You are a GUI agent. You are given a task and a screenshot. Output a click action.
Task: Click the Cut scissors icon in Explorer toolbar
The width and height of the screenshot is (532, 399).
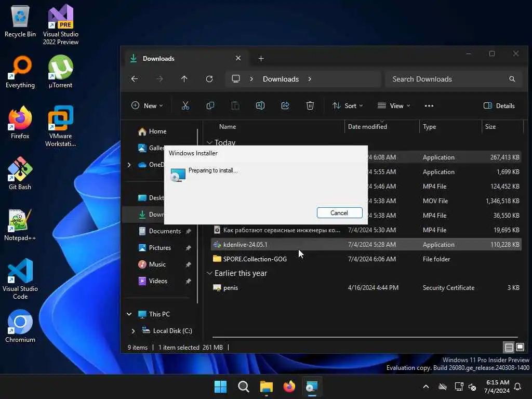pos(185,106)
